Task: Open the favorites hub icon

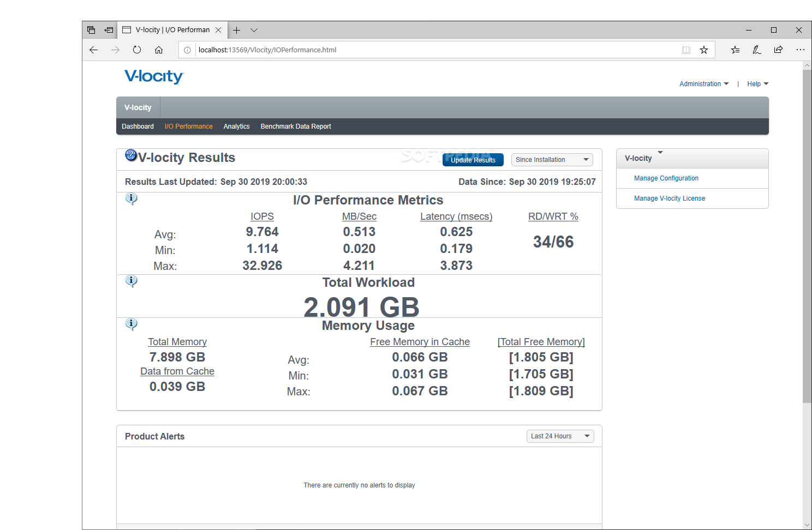Action: click(735, 50)
